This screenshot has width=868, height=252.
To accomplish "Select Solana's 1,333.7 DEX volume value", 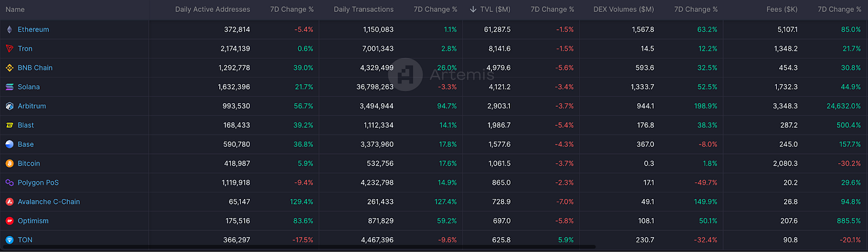I will pos(642,87).
